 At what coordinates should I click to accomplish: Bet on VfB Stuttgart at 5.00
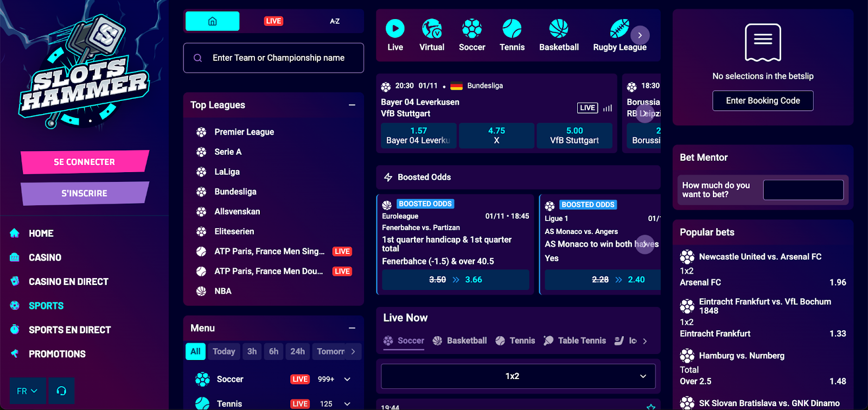(x=575, y=135)
